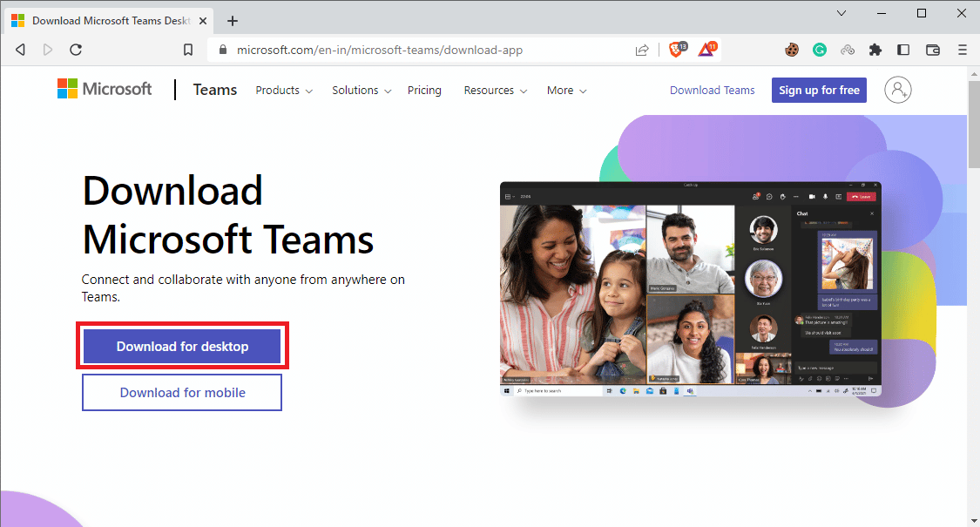Click the Microsoft logo
This screenshot has height=527, width=980.
(x=105, y=89)
